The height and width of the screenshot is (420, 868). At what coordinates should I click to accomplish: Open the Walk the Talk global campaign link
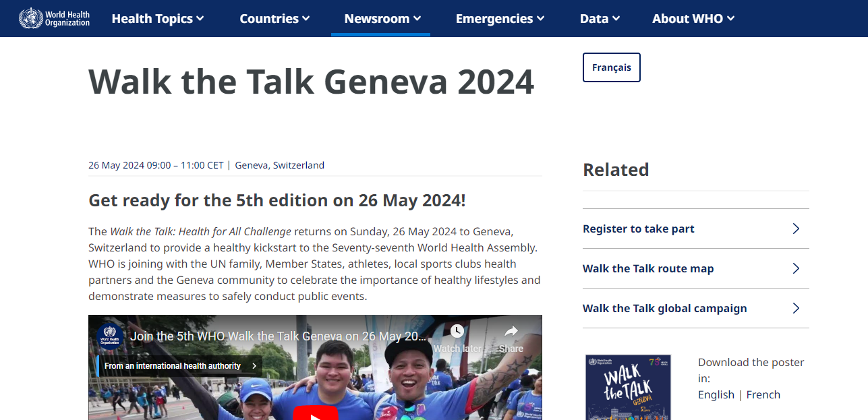pyautogui.click(x=695, y=308)
